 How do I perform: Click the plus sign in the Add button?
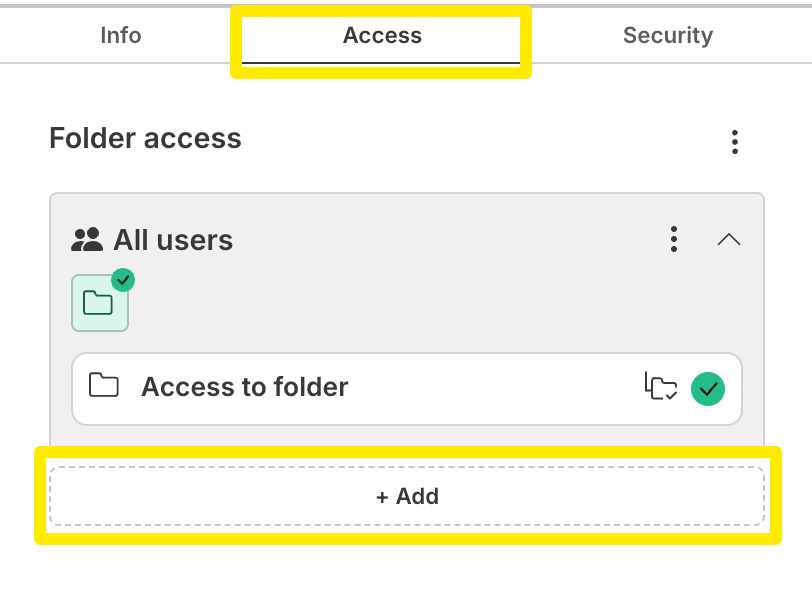click(382, 496)
